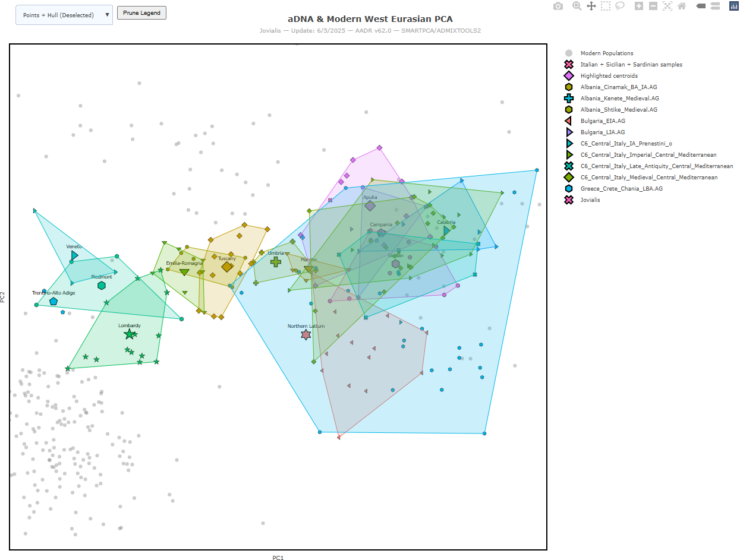The image size is (740, 560).
Task: Click the Calabria teal triangle centroid
Action: 446,230
